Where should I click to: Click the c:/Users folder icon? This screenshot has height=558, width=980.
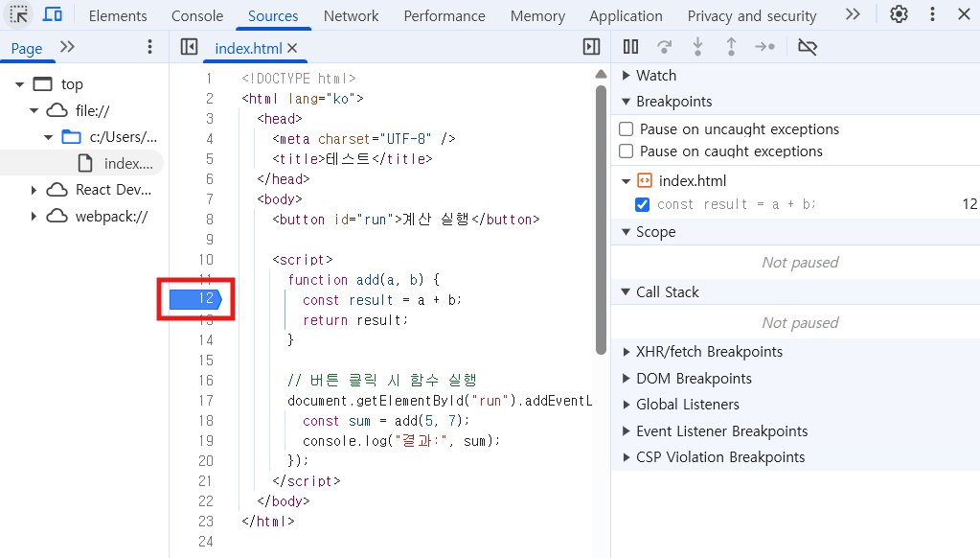71,137
